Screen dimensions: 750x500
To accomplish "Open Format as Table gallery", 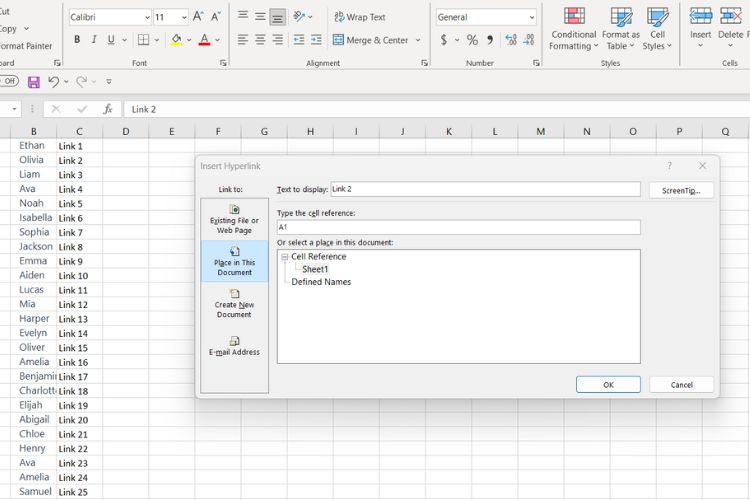I will (x=620, y=29).
